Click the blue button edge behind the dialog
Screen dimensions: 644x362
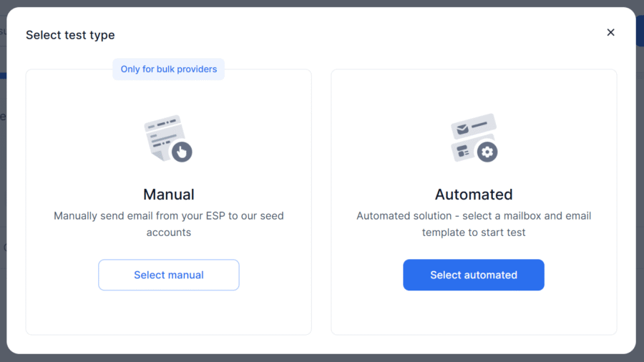[640, 32]
